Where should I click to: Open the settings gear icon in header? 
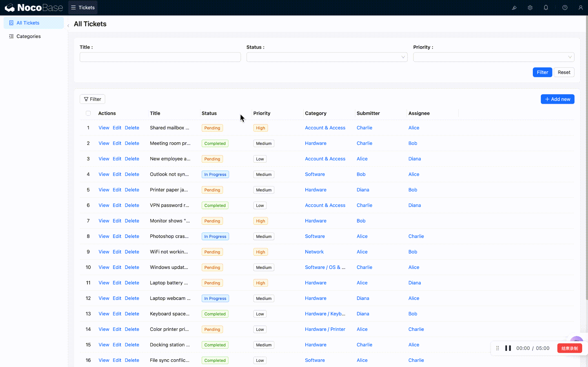tap(530, 8)
